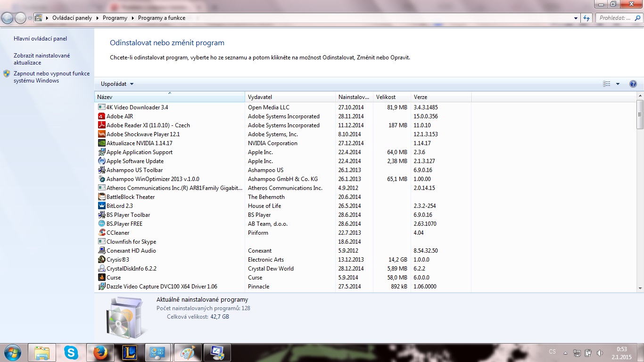Click the version cell 8.54.32.50
The width and height of the screenshot is (644, 362).
tap(426, 251)
